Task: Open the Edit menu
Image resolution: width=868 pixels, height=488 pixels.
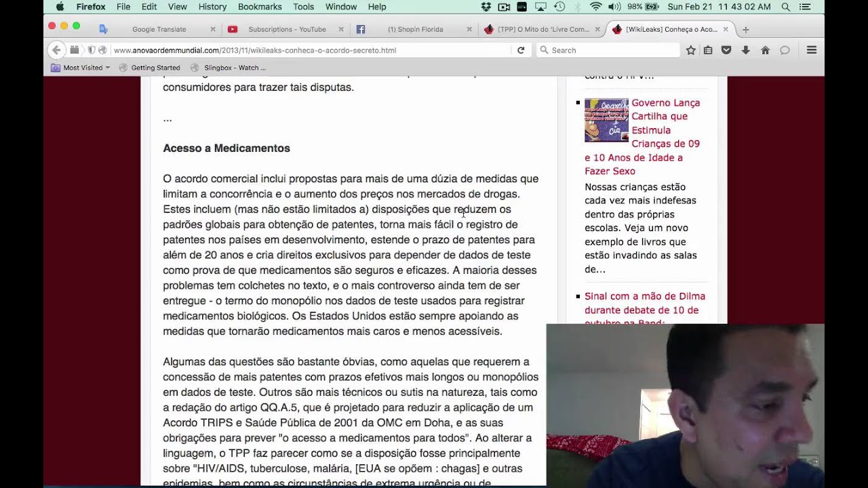Action: (149, 7)
